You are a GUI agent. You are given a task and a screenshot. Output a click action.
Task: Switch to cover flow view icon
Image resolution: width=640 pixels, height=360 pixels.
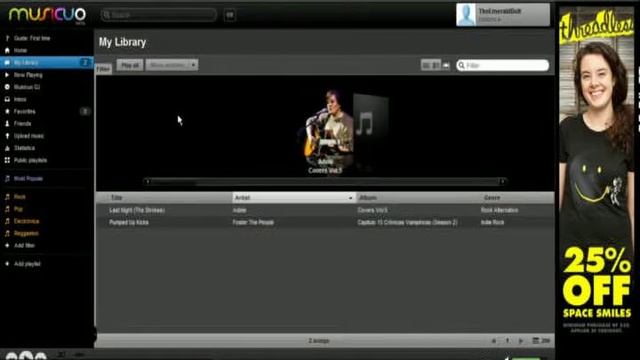click(x=446, y=65)
